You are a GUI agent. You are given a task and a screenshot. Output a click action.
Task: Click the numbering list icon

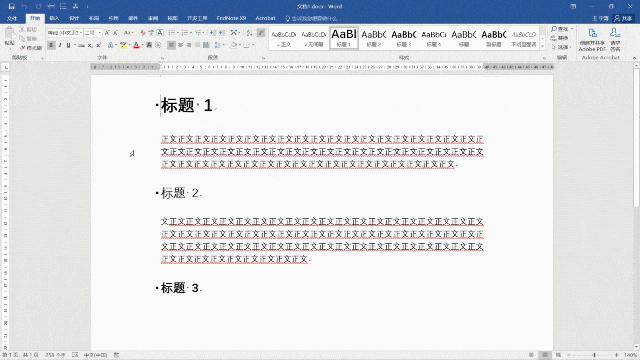pyautogui.click(x=185, y=33)
